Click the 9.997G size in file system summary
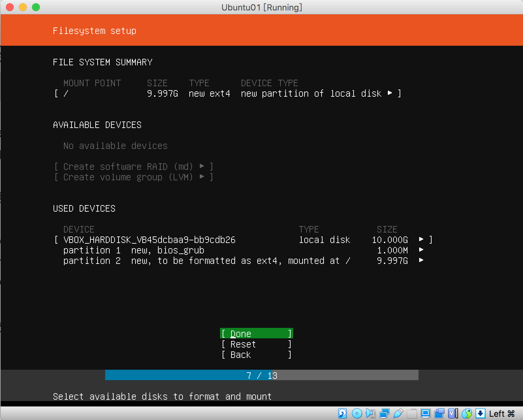The image size is (523, 420). pyautogui.click(x=163, y=93)
